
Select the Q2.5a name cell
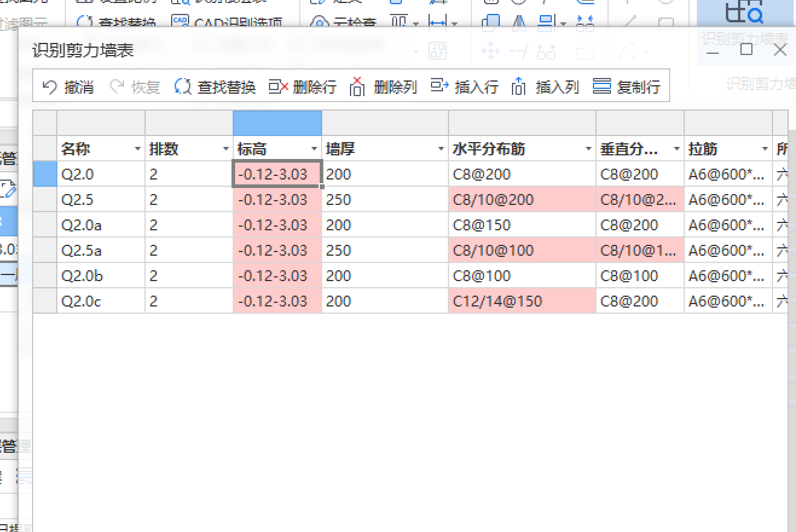101,250
